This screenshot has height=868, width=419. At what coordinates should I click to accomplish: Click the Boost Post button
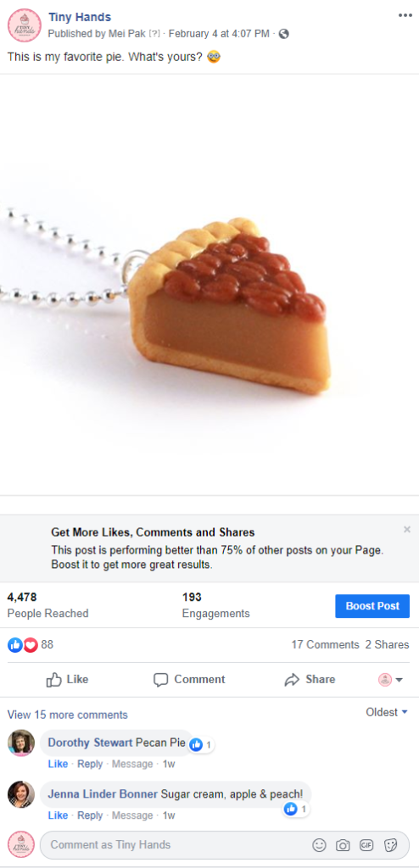372,606
